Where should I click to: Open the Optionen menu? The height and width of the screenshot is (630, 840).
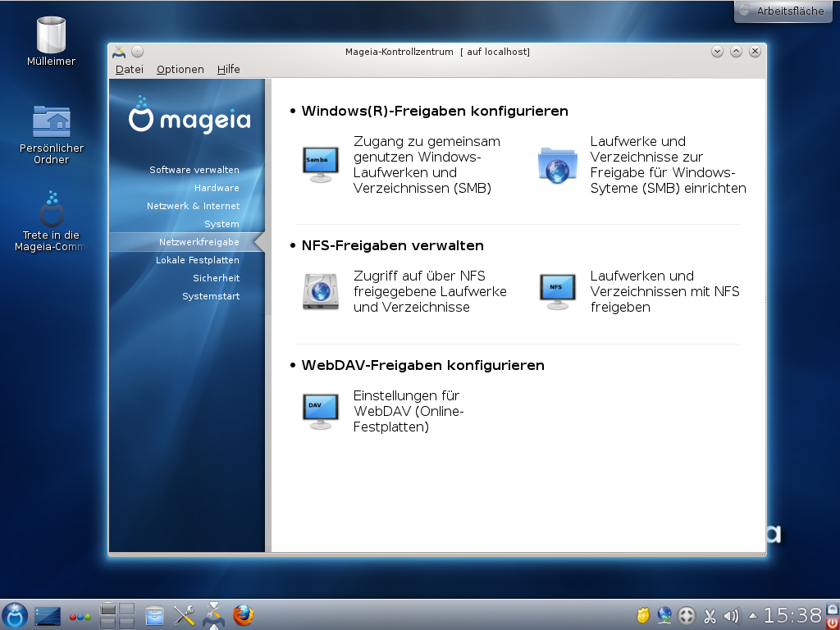pos(180,69)
